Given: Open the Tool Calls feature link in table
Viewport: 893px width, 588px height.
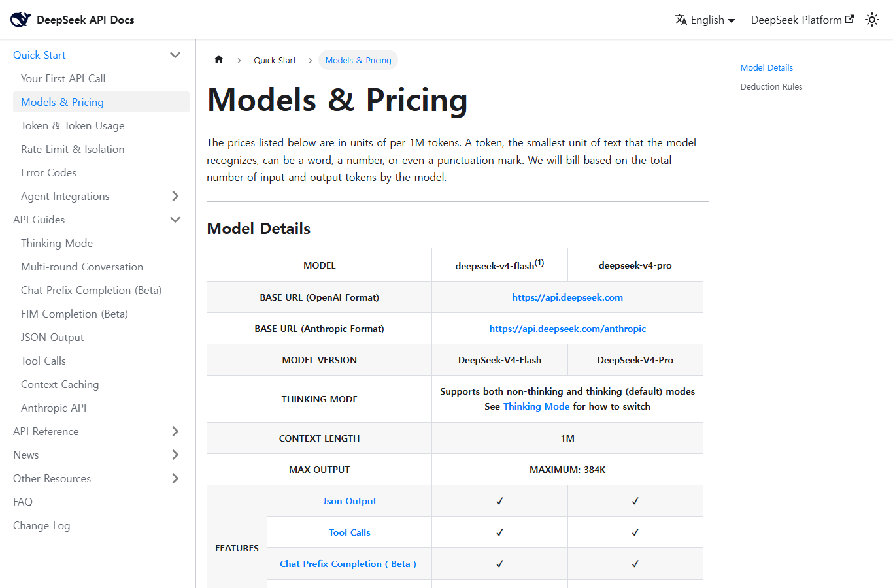Looking at the screenshot, I should (x=349, y=532).
